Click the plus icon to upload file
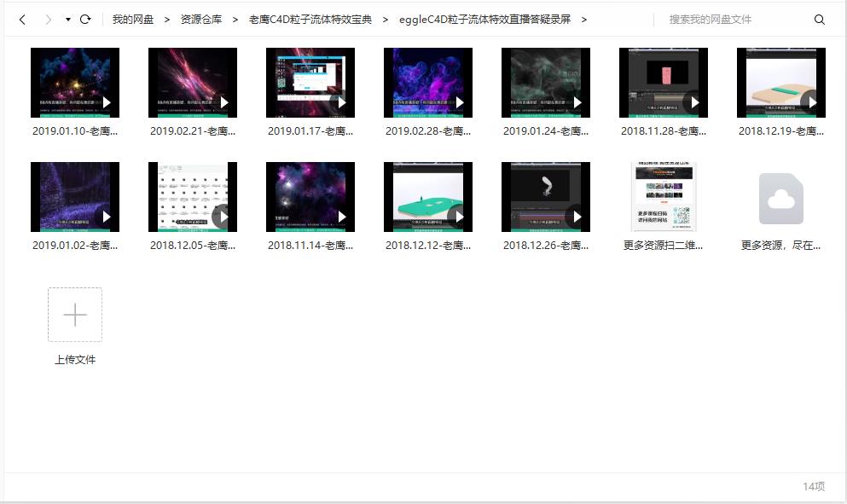Screen dimensions: 847x504 point(75,315)
